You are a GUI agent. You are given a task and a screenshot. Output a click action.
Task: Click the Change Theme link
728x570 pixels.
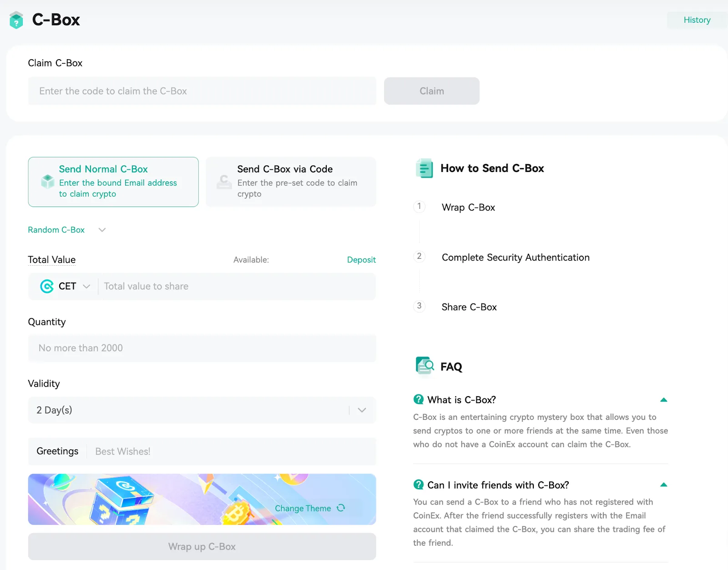click(303, 508)
